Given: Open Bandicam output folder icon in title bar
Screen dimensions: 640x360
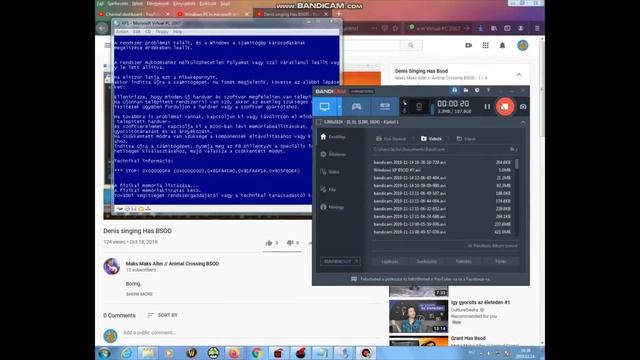Looking at the screenshot, I should coord(466,90).
